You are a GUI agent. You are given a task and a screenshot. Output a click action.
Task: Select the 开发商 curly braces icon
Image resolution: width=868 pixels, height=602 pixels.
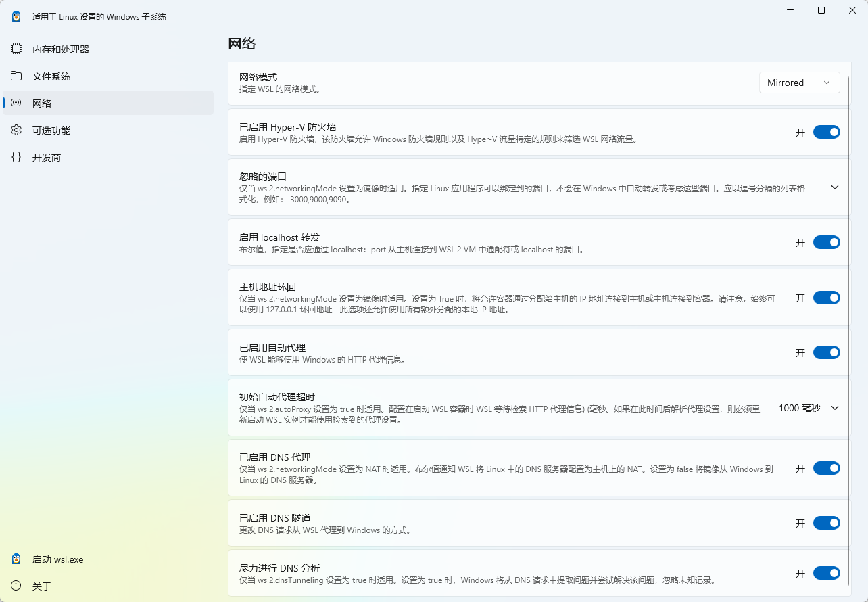click(x=16, y=157)
